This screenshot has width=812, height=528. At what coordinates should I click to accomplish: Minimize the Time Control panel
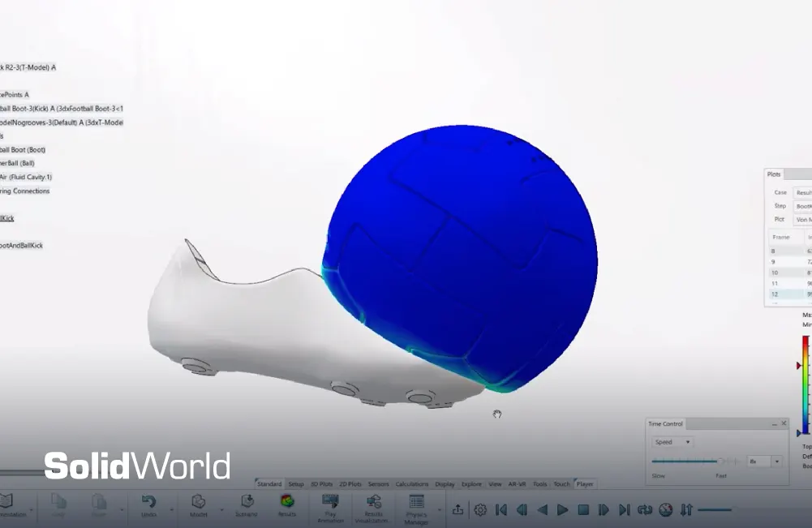tap(774, 424)
